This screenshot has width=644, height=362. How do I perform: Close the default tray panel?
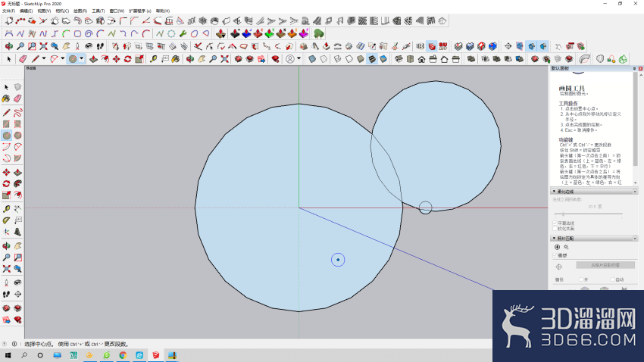point(640,69)
